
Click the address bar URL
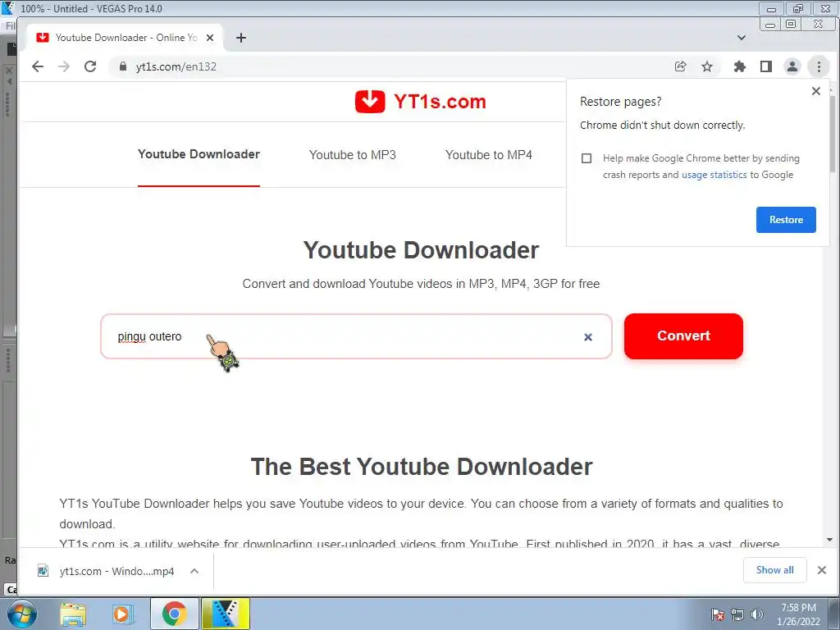[x=176, y=66]
